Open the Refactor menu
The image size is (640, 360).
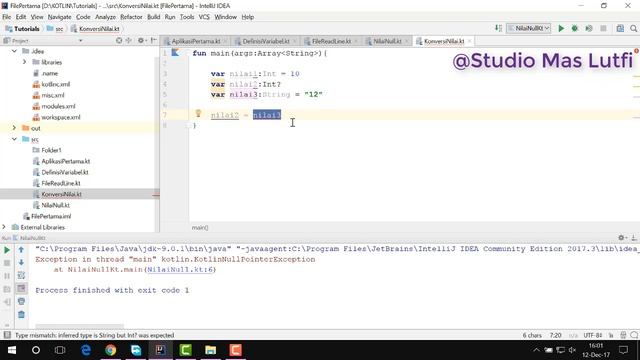click(131, 17)
